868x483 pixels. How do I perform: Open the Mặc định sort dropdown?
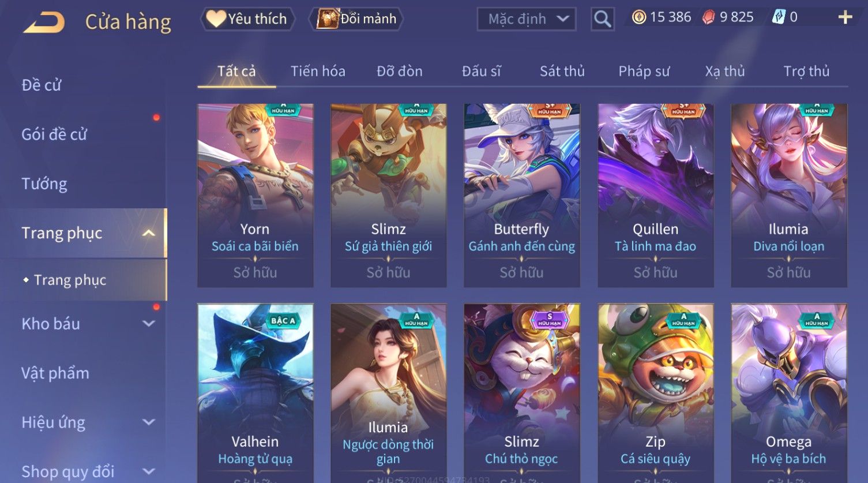pyautogui.click(x=527, y=19)
